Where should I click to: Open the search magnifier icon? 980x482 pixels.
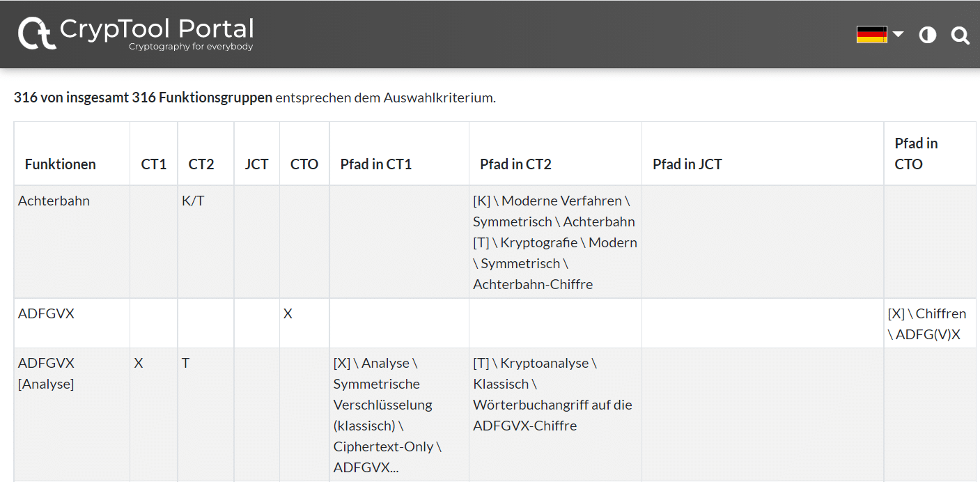tap(960, 36)
